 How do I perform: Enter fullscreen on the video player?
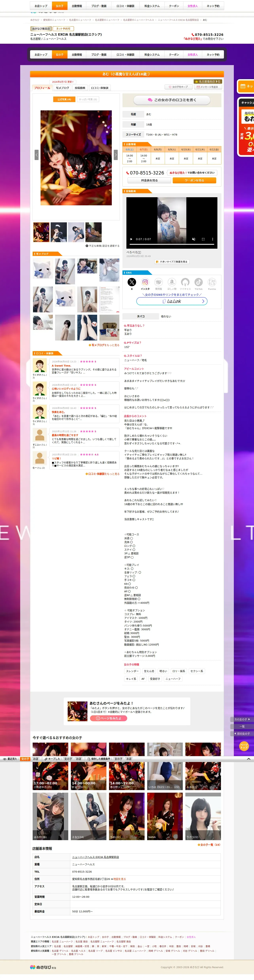coord(203,239)
